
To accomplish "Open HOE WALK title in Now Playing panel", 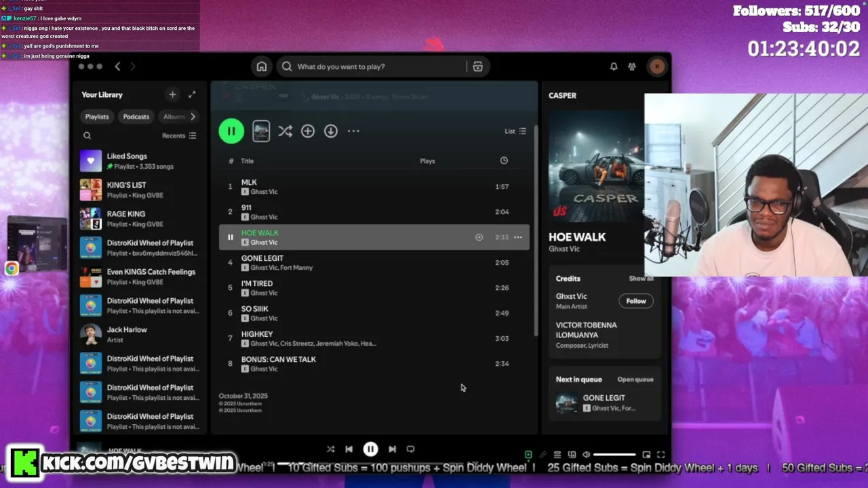I will point(577,237).
